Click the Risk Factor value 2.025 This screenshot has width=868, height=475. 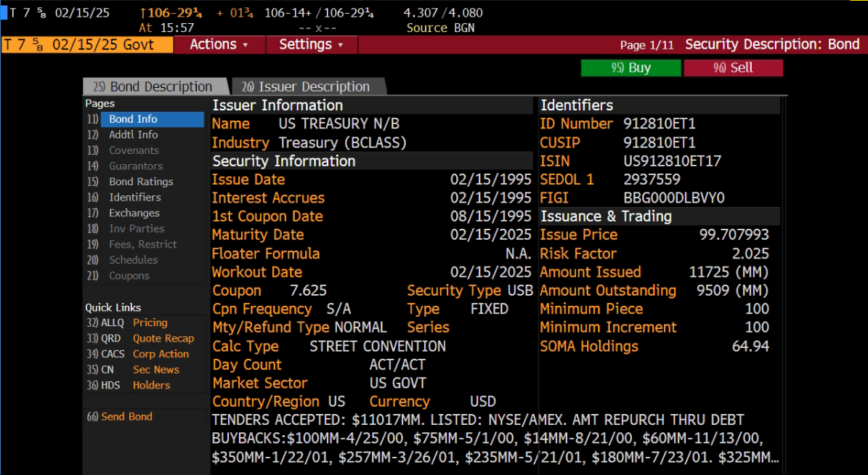pos(750,253)
